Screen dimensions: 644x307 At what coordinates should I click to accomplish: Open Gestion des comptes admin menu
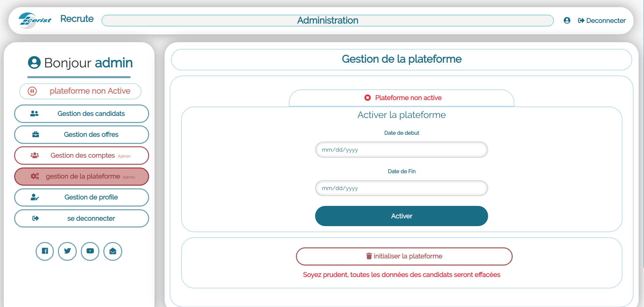pos(81,155)
